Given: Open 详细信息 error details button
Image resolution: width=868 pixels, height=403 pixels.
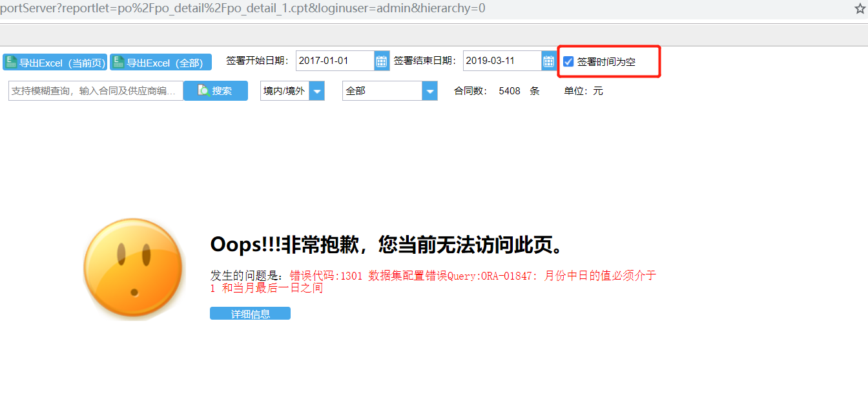Looking at the screenshot, I should pyautogui.click(x=250, y=313).
